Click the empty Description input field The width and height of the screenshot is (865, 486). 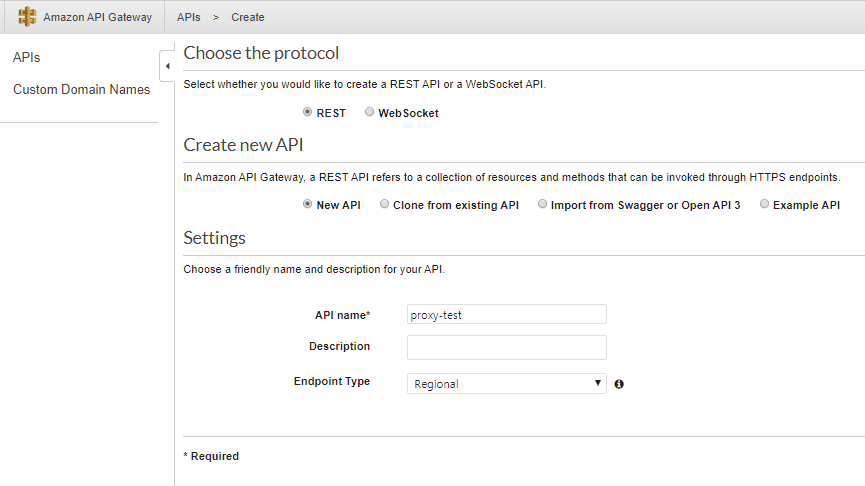(x=506, y=348)
